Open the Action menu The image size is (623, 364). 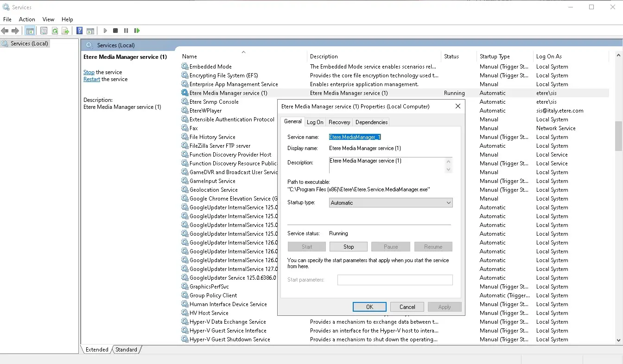(x=27, y=19)
